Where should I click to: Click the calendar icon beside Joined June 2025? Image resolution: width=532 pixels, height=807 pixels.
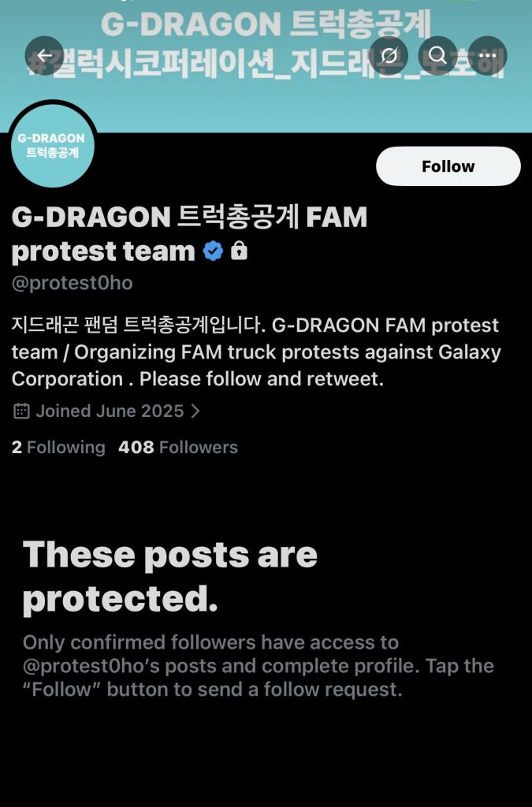point(21,411)
